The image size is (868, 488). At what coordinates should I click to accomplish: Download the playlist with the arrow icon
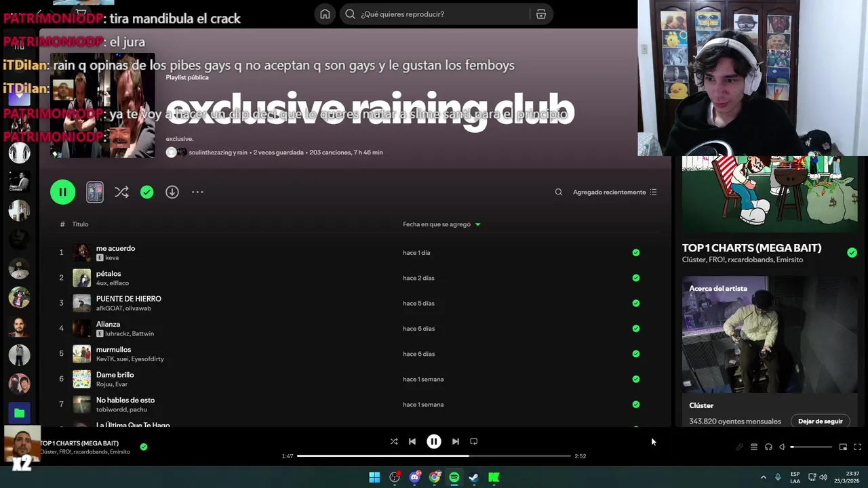[172, 192]
